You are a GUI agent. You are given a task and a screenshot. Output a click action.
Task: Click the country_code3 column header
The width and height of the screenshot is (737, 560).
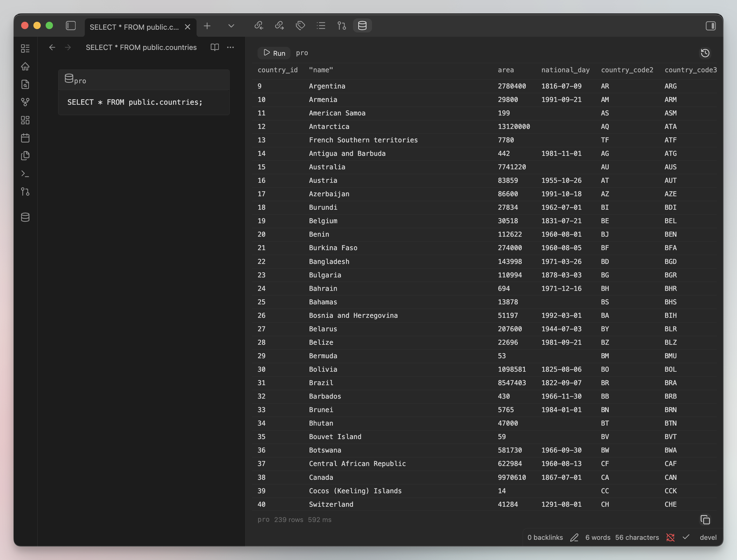(691, 70)
